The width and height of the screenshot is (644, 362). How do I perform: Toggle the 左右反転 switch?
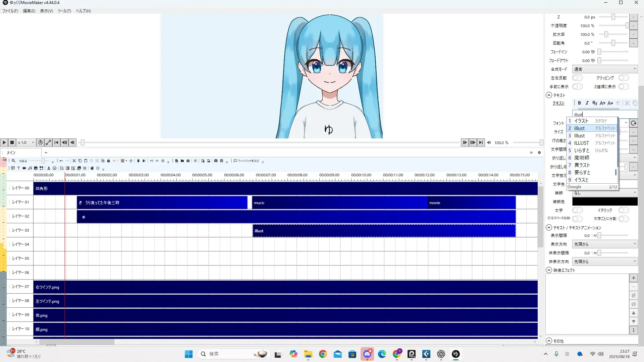pos(577,78)
